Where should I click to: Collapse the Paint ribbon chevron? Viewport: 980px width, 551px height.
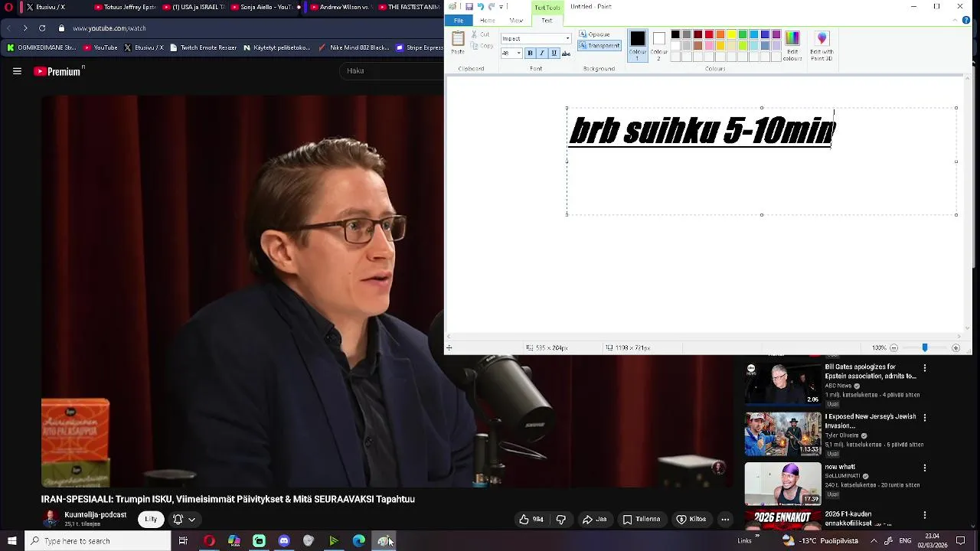point(955,21)
